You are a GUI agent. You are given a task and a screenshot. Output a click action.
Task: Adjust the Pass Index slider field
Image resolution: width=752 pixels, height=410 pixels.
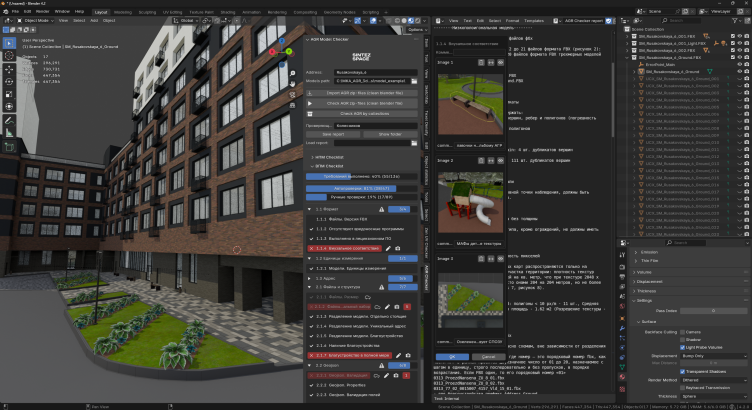pyautogui.click(x=714, y=311)
